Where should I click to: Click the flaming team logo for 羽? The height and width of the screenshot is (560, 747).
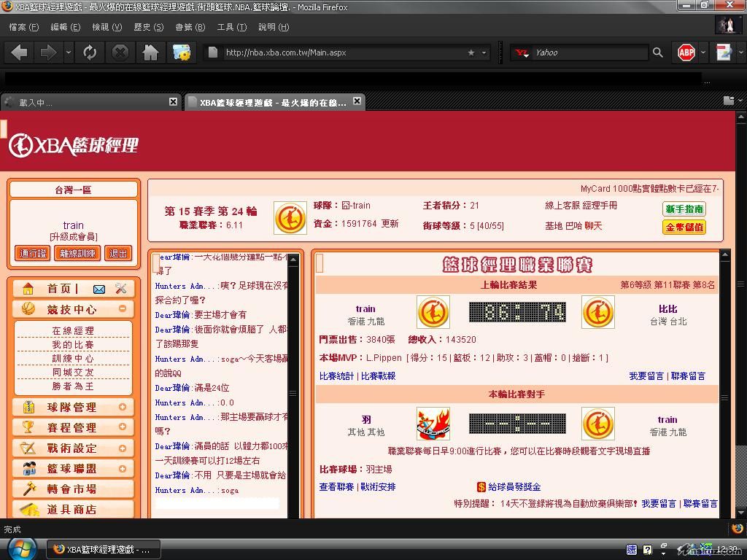pos(433,424)
